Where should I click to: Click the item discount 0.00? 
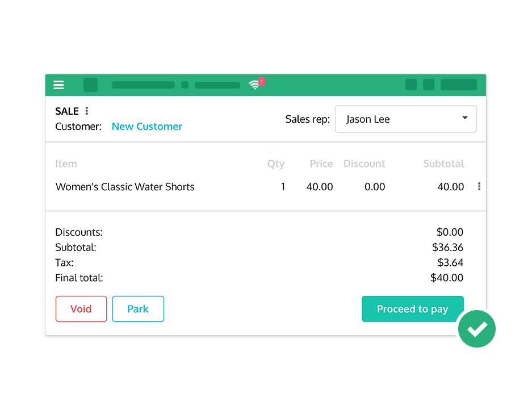(x=375, y=187)
